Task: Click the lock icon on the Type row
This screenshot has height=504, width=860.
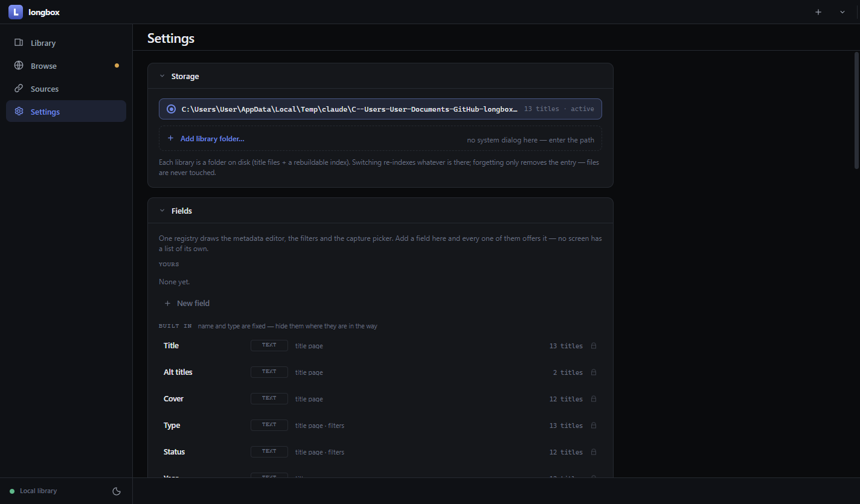Action: (x=594, y=426)
